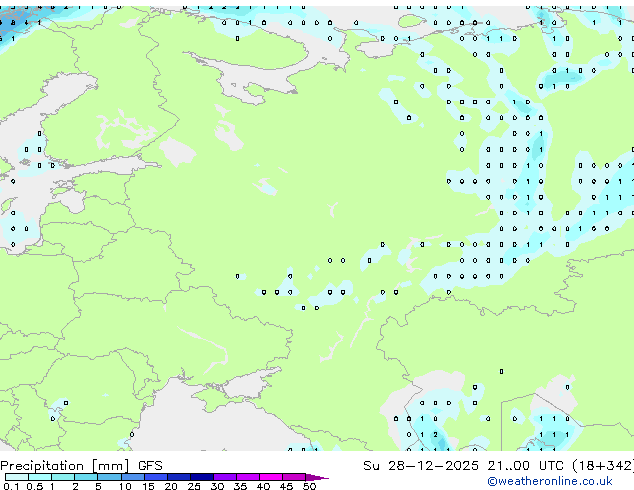
Task: Click the '0.5' legend label
Action: 35,486
